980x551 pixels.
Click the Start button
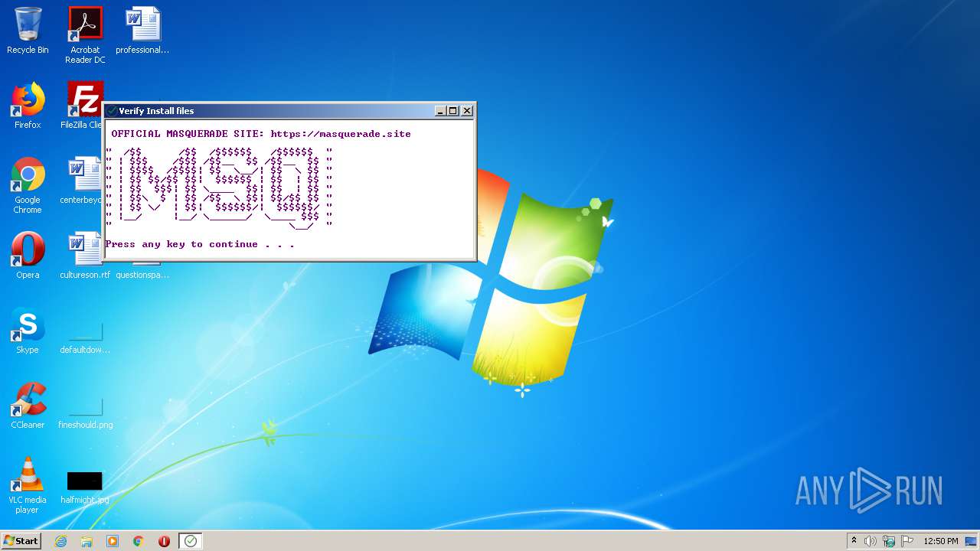coord(21,541)
